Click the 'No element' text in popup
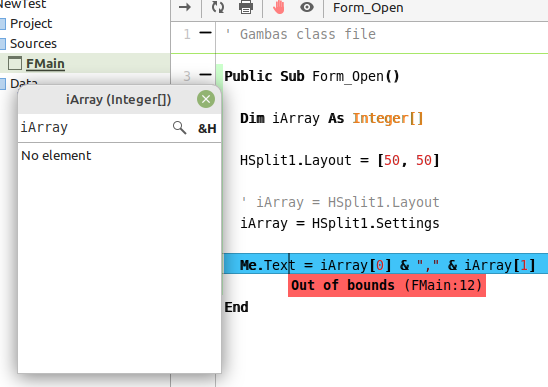 56,156
